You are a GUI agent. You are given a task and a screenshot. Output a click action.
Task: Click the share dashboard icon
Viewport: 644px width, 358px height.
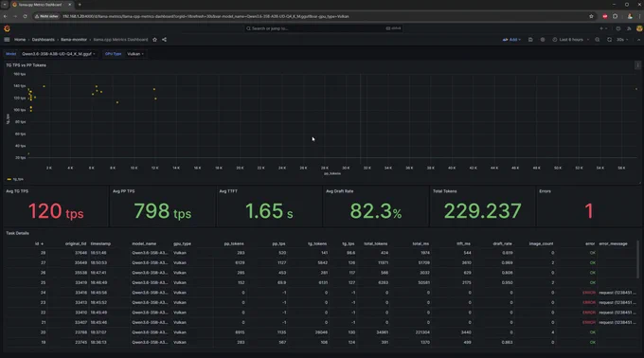[164, 40]
